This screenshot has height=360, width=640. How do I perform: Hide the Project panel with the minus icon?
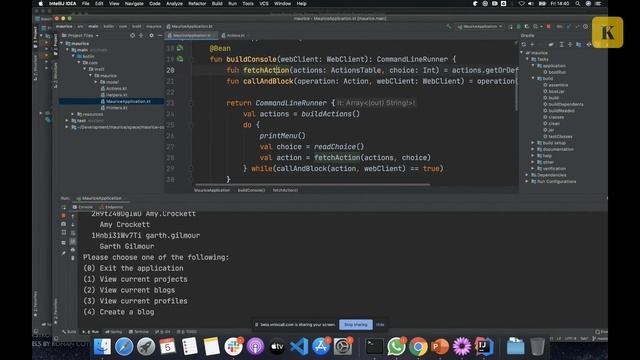pyautogui.click(x=160, y=36)
